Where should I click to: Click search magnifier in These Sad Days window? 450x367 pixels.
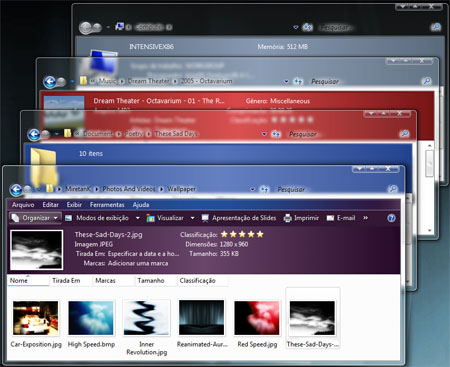coord(404,134)
